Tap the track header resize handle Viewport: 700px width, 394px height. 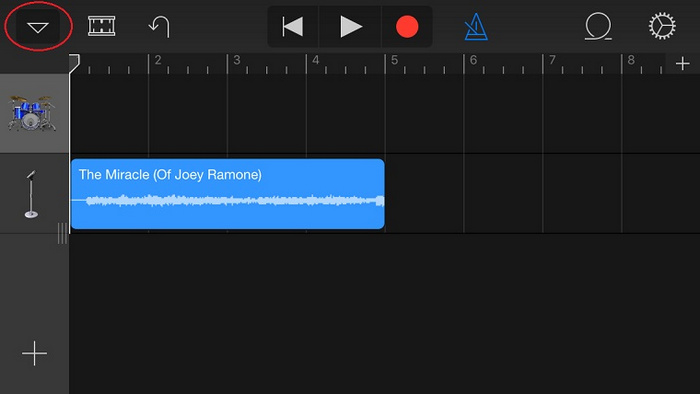(x=62, y=233)
